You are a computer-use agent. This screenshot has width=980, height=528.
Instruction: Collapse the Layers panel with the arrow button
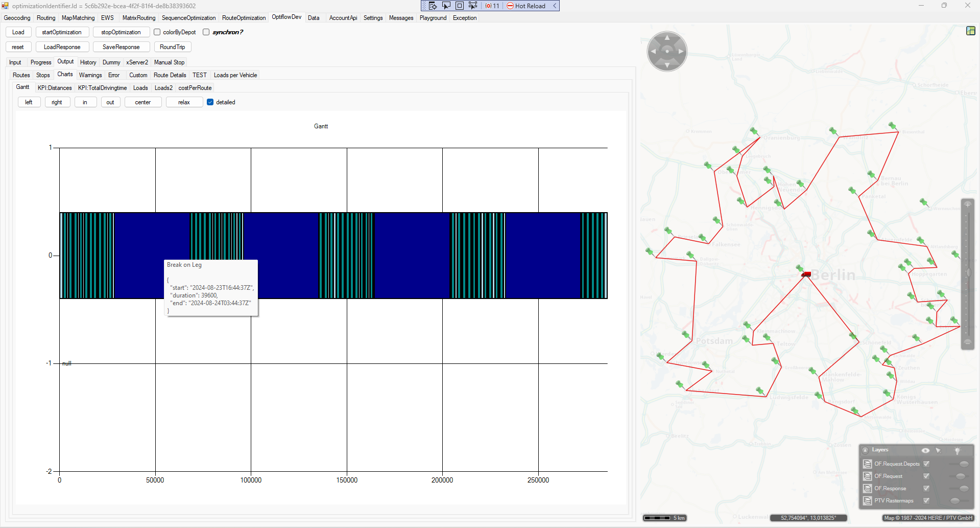point(865,450)
